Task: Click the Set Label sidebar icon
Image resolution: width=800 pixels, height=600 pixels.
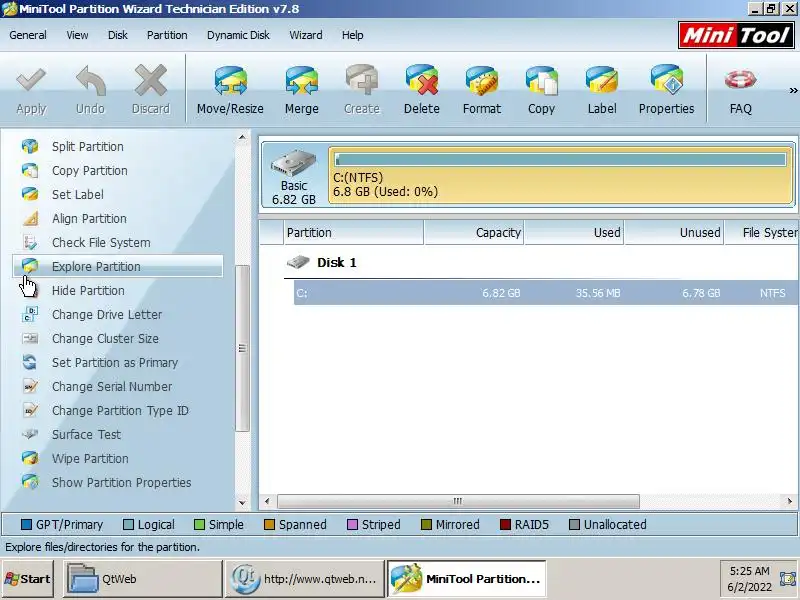Action: point(30,194)
